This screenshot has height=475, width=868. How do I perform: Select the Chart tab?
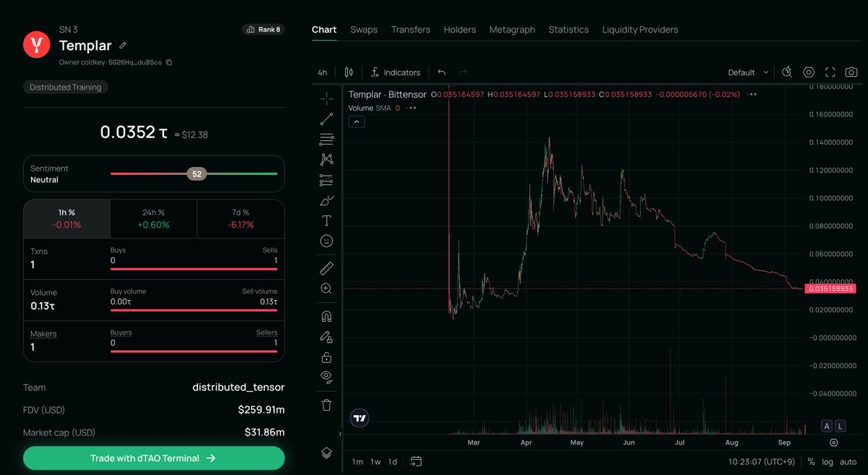(324, 30)
